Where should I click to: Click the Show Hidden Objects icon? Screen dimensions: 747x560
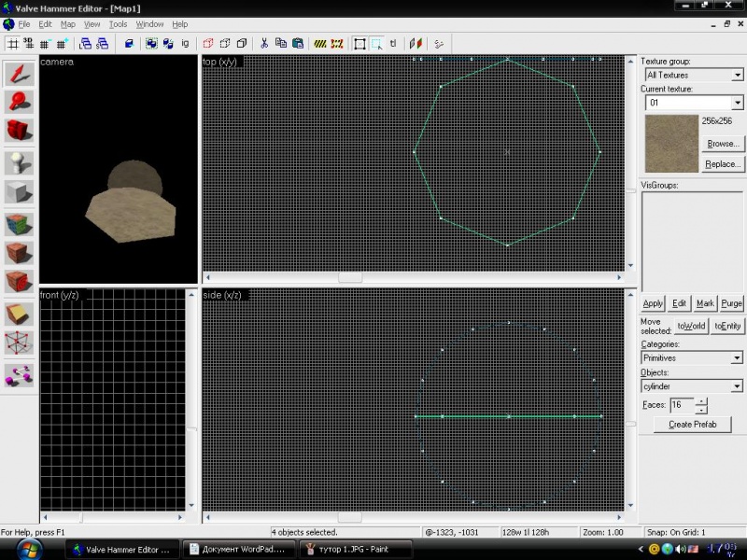pyautogui.click(x=242, y=44)
